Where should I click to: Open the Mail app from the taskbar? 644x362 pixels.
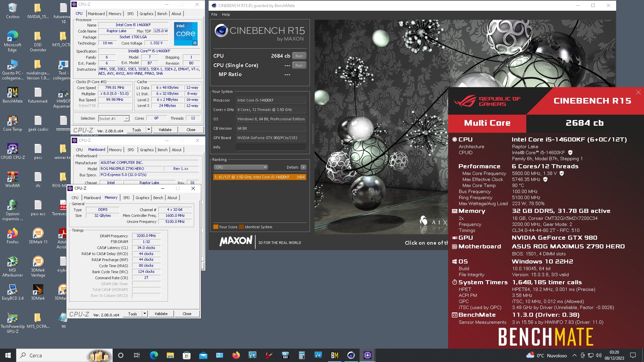click(203, 355)
